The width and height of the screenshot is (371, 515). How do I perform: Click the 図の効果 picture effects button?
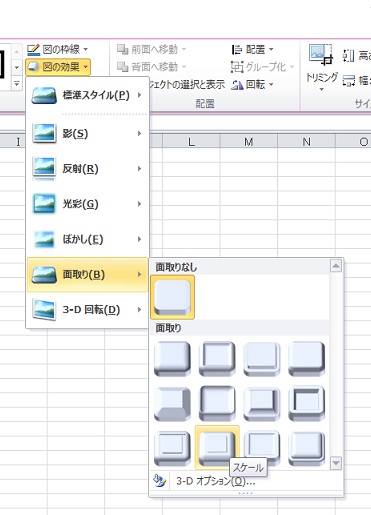click(57, 67)
